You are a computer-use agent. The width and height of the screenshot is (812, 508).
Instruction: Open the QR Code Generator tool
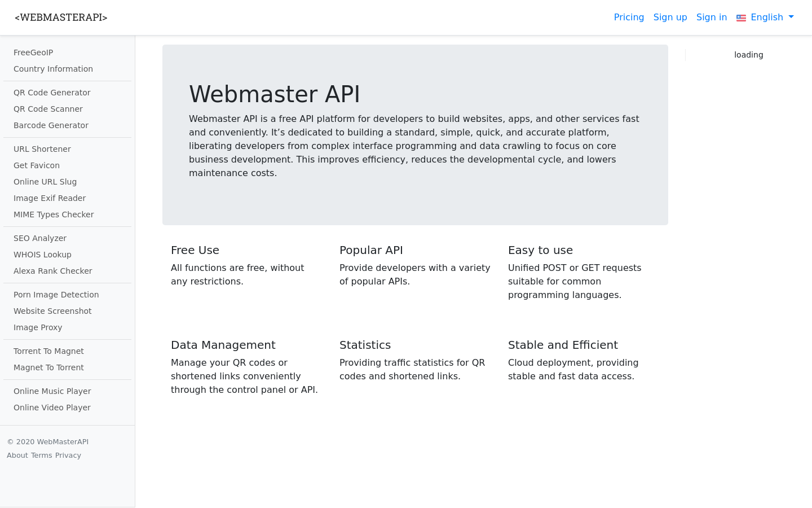[x=52, y=93]
